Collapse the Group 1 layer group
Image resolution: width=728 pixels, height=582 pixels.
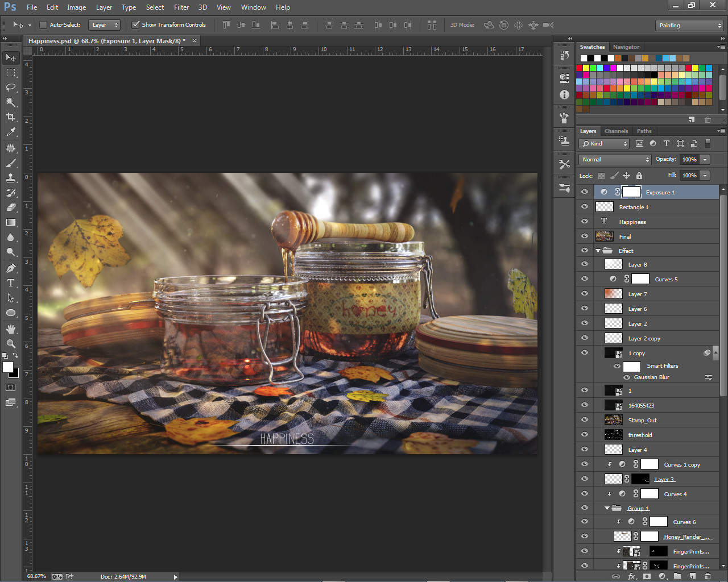pyautogui.click(x=607, y=509)
